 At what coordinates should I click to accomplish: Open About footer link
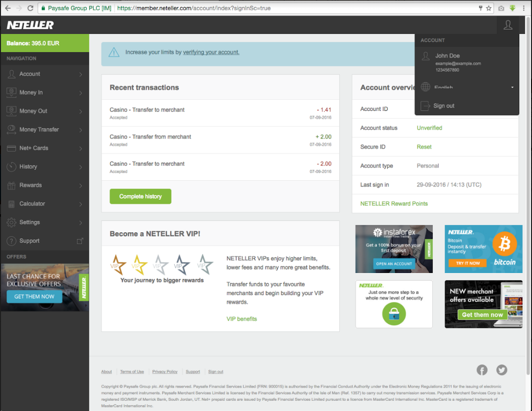pyautogui.click(x=106, y=372)
